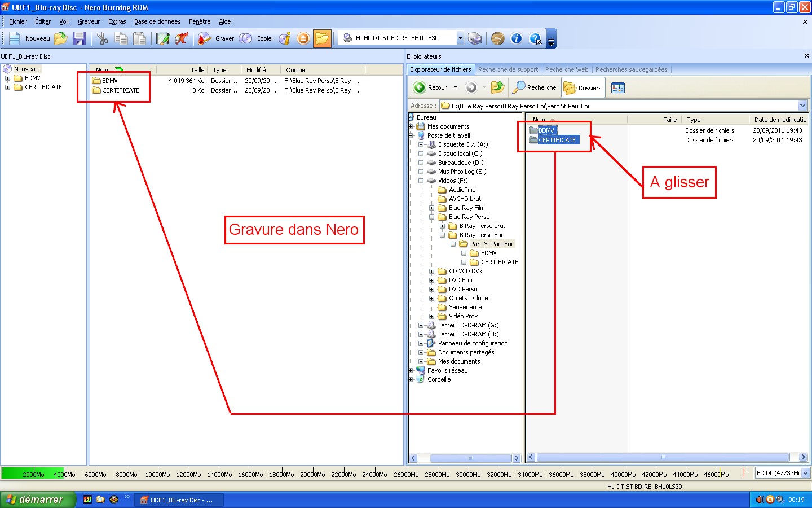Click the Retour back button
The width and height of the screenshot is (812, 508).
[x=431, y=87]
